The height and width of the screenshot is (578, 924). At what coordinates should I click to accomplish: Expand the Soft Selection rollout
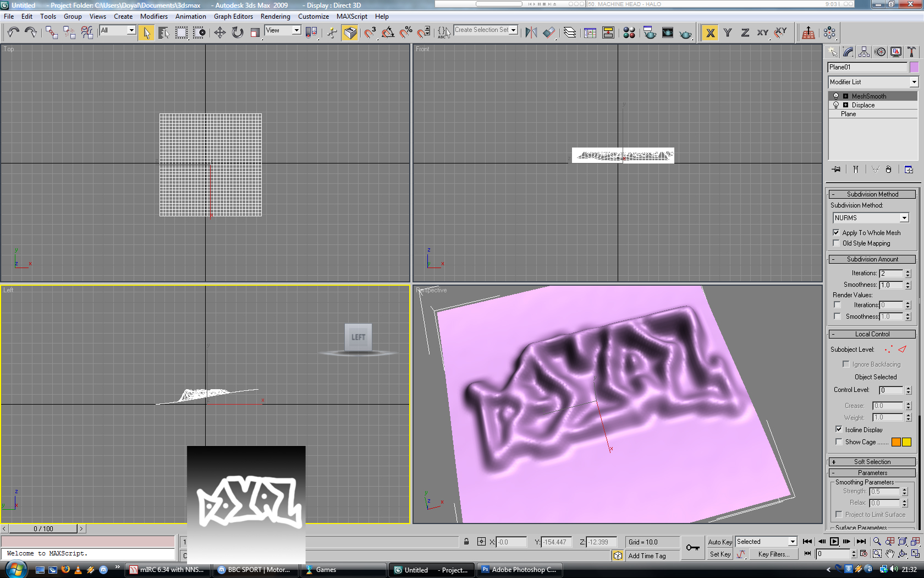[872, 462]
